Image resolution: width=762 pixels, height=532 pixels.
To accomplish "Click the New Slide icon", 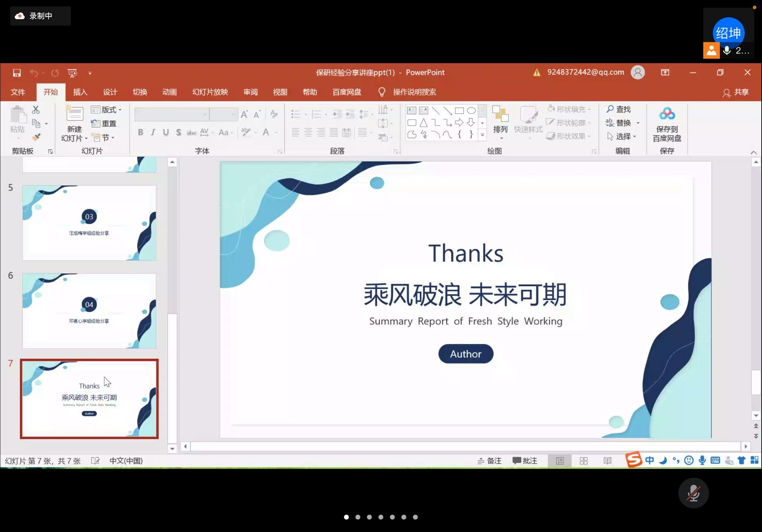I will pyautogui.click(x=74, y=114).
